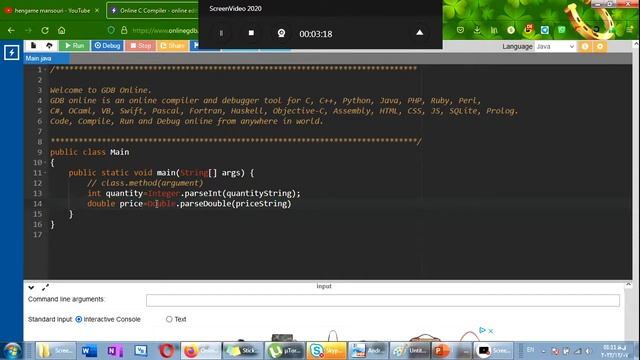Open the Share button
Image resolution: width=640 pixels, height=360 pixels.
click(x=172, y=45)
